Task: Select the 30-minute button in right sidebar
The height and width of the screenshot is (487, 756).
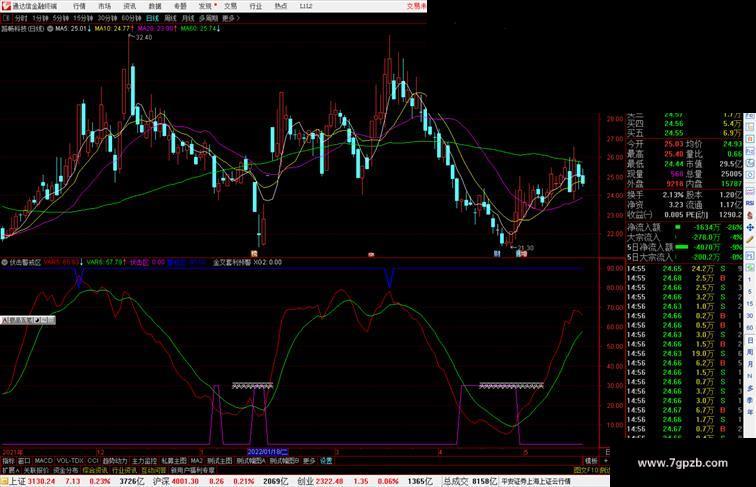Action: click(750, 315)
